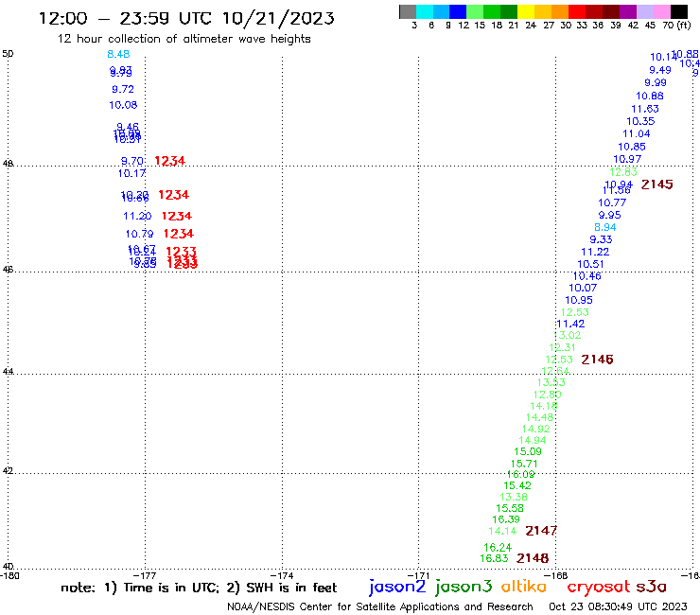Click the subtitle '12 hour collection of altimeter wave heights'
The image size is (700, 615).
[x=184, y=39]
